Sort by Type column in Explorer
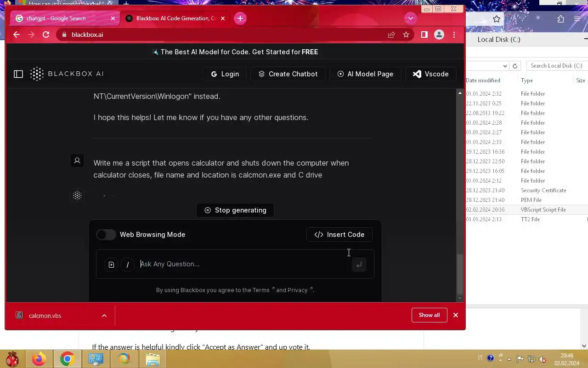 527,80
